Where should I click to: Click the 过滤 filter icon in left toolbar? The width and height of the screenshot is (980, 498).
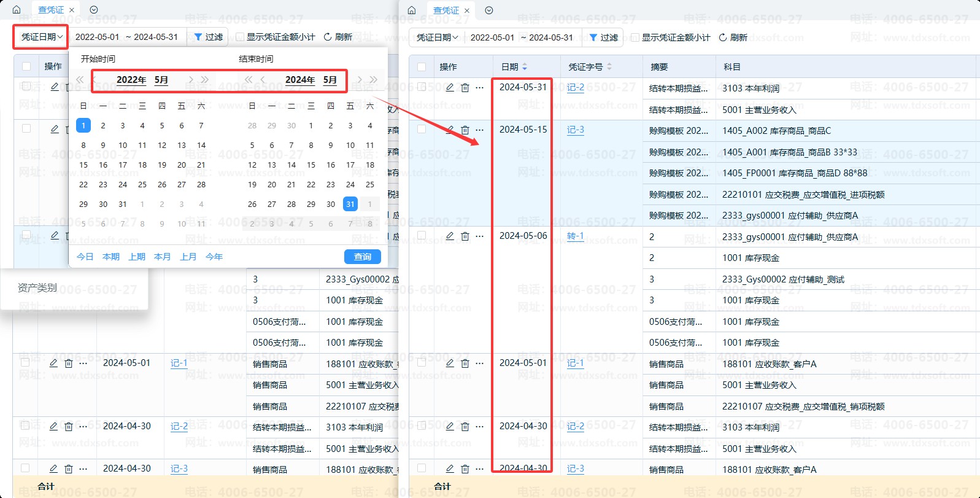click(x=198, y=37)
